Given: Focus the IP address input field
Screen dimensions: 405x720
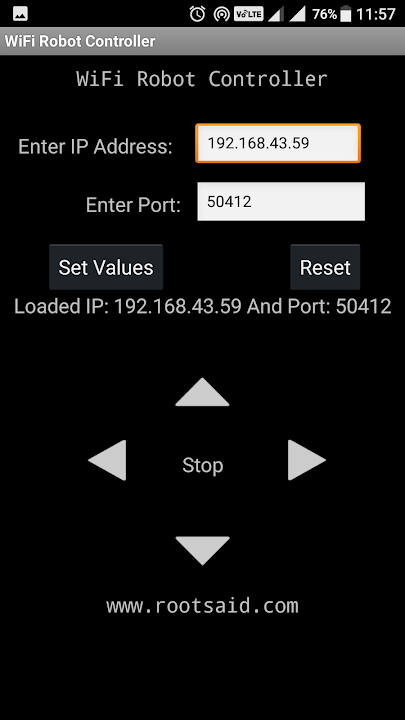Looking at the screenshot, I should (278, 143).
